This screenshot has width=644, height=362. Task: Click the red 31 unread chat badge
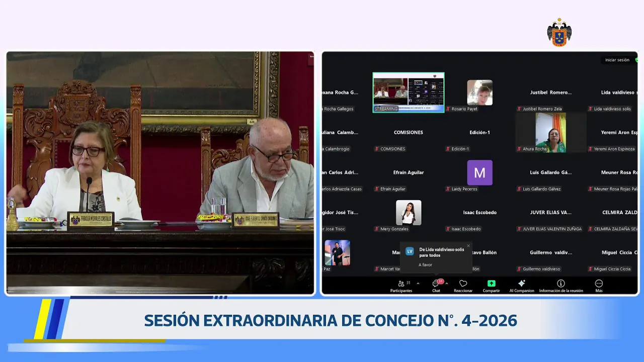pos(440,282)
